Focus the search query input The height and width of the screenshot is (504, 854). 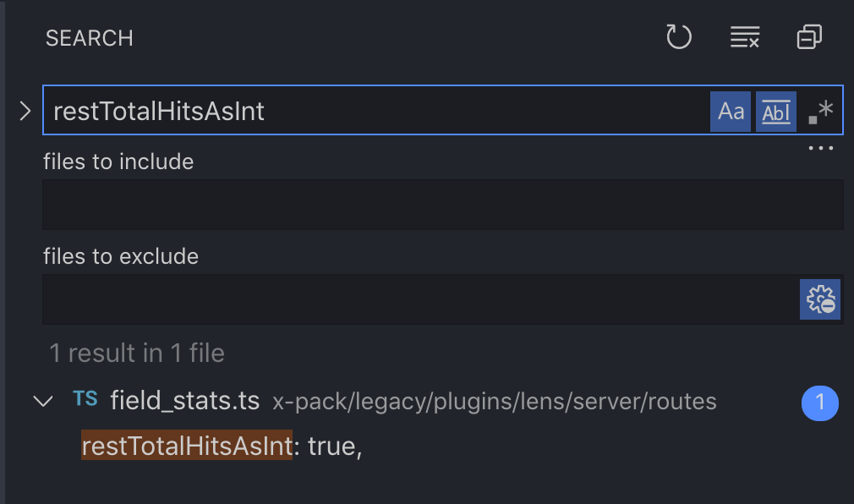[x=372, y=111]
